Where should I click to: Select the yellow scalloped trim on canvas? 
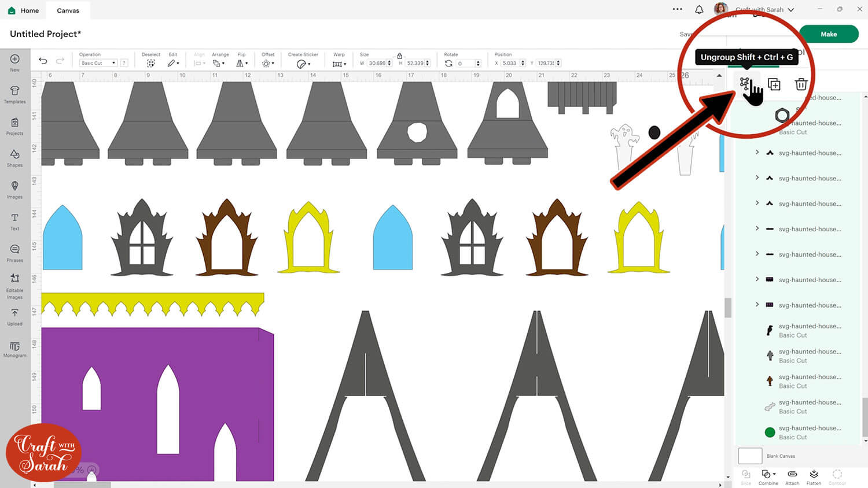(153, 305)
